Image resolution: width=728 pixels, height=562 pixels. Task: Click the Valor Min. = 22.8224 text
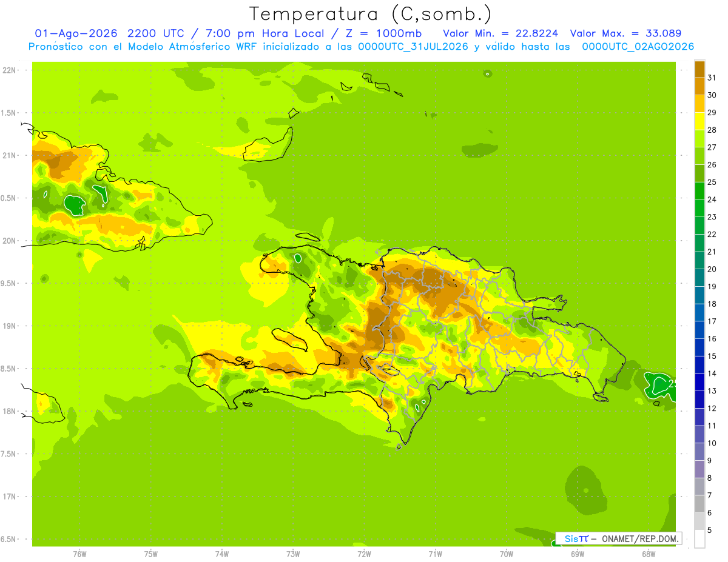501,33
